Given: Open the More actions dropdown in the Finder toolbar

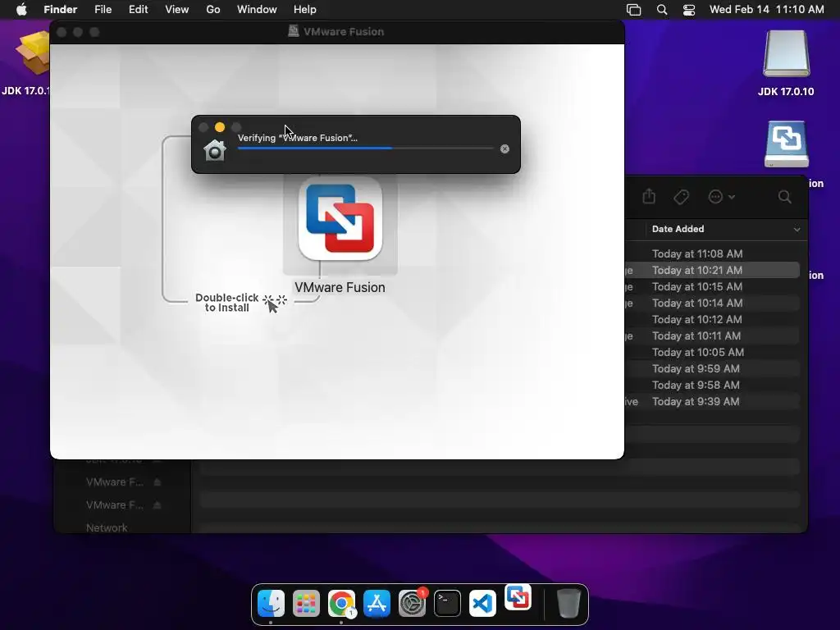Looking at the screenshot, I should point(721,197).
